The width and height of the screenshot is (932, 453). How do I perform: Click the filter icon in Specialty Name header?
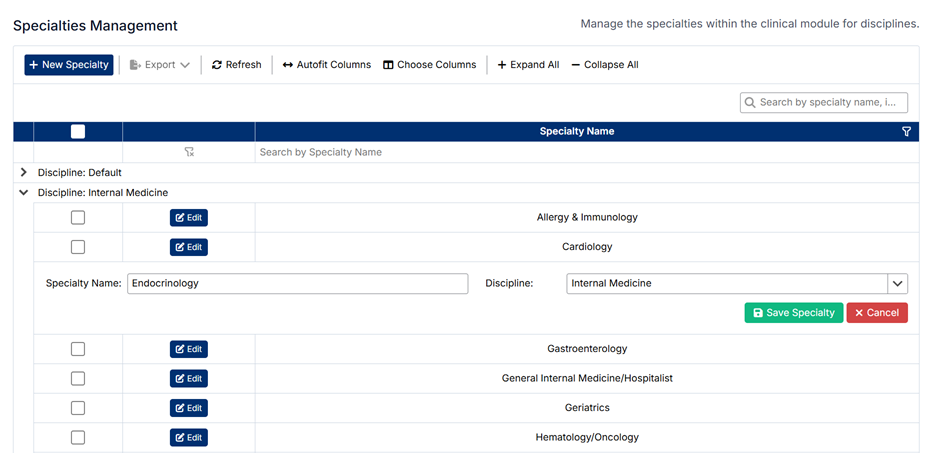tap(906, 132)
